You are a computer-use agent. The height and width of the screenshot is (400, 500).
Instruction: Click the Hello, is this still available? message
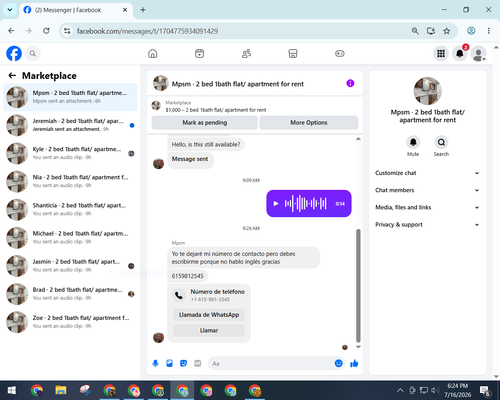click(206, 144)
